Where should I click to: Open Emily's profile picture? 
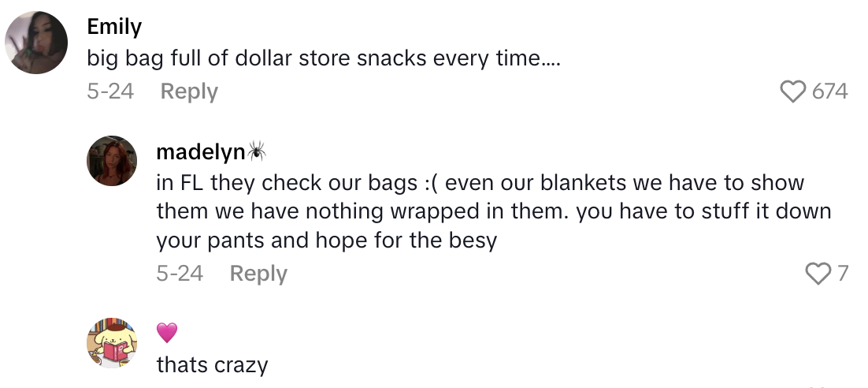tap(37, 43)
